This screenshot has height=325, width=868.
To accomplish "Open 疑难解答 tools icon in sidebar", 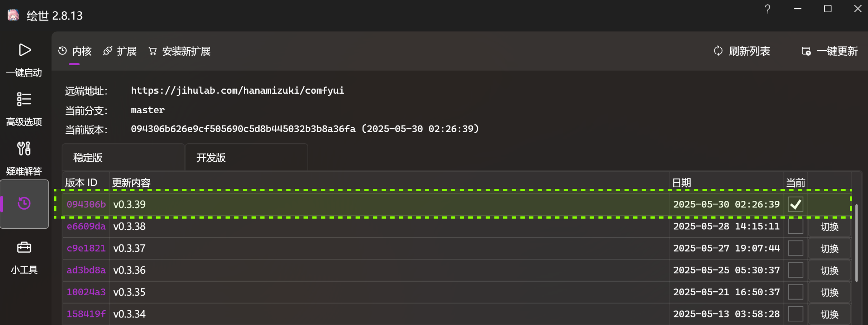I will pyautogui.click(x=24, y=148).
